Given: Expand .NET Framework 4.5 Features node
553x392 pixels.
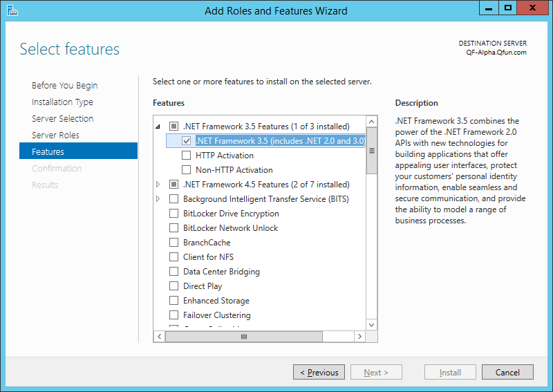Looking at the screenshot, I should click(158, 185).
